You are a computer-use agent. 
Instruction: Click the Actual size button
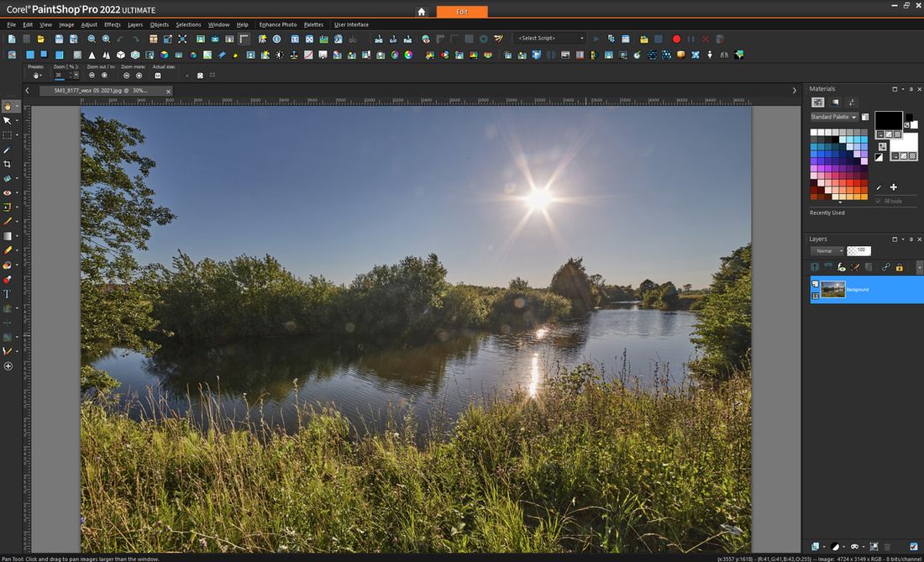pyautogui.click(x=157, y=76)
